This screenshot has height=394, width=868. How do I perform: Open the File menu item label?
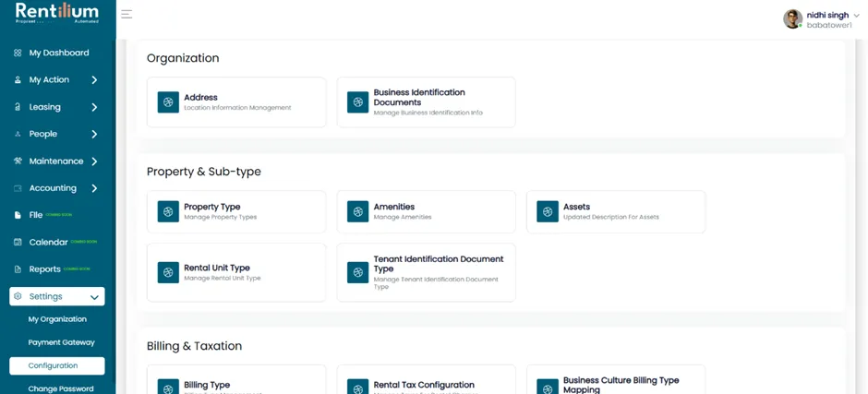tap(36, 215)
